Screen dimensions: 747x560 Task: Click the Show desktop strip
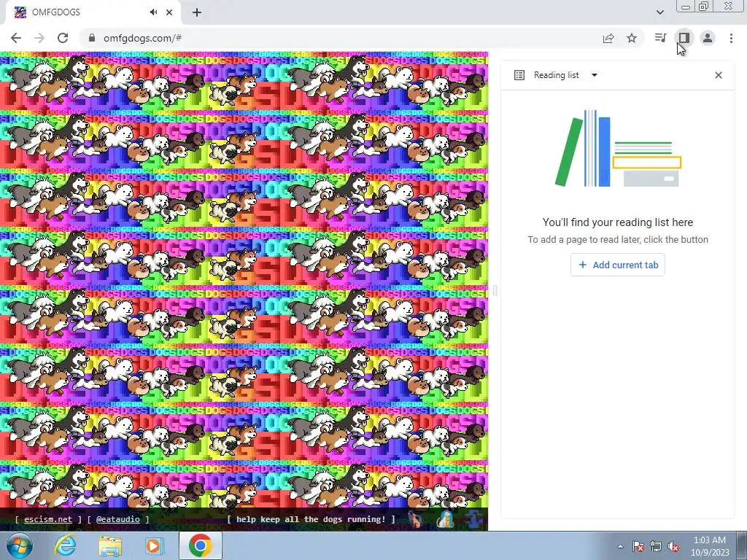pyautogui.click(x=742, y=545)
